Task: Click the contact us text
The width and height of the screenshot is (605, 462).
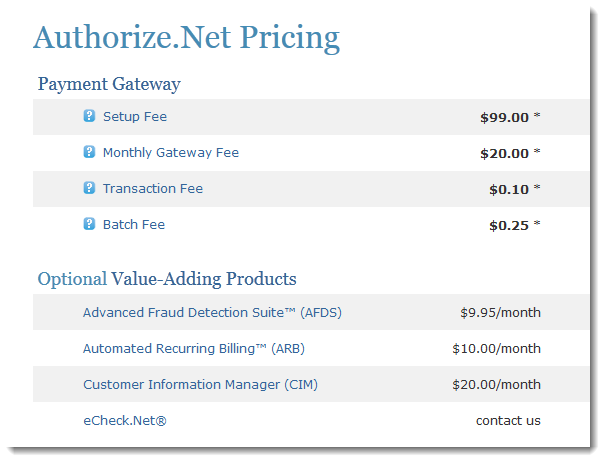Action: click(508, 420)
